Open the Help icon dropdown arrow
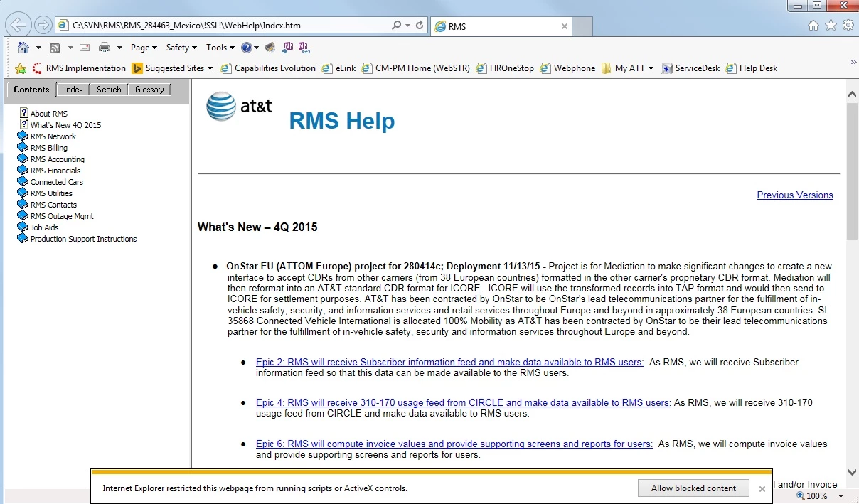This screenshot has height=504, width=859. [x=256, y=48]
